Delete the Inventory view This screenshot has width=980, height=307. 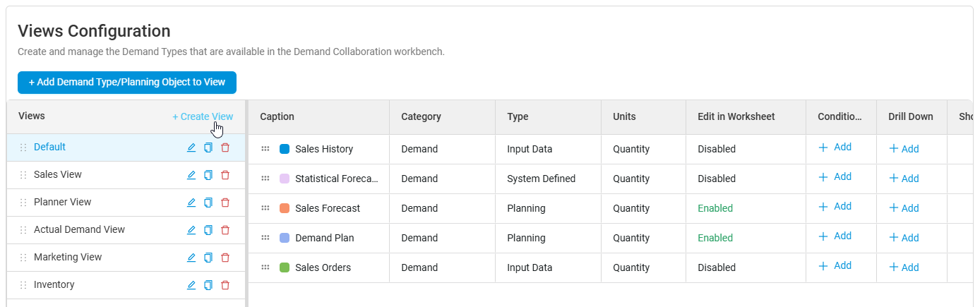(225, 285)
